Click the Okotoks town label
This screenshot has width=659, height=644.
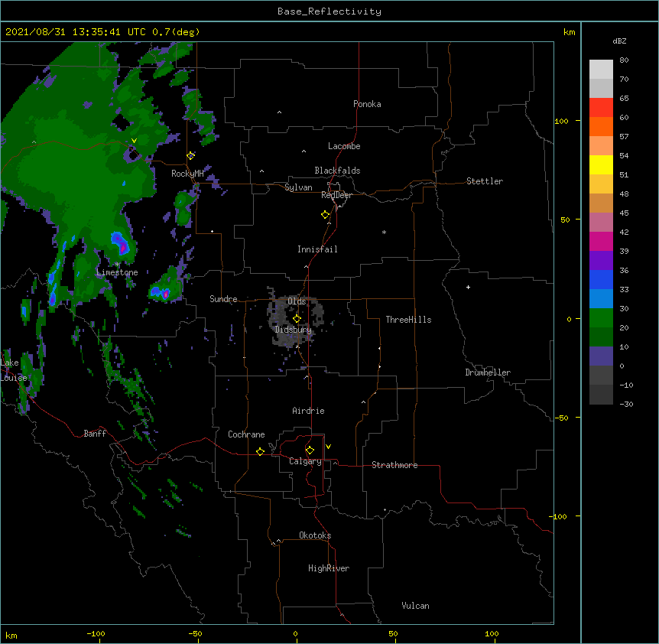pyautogui.click(x=315, y=535)
